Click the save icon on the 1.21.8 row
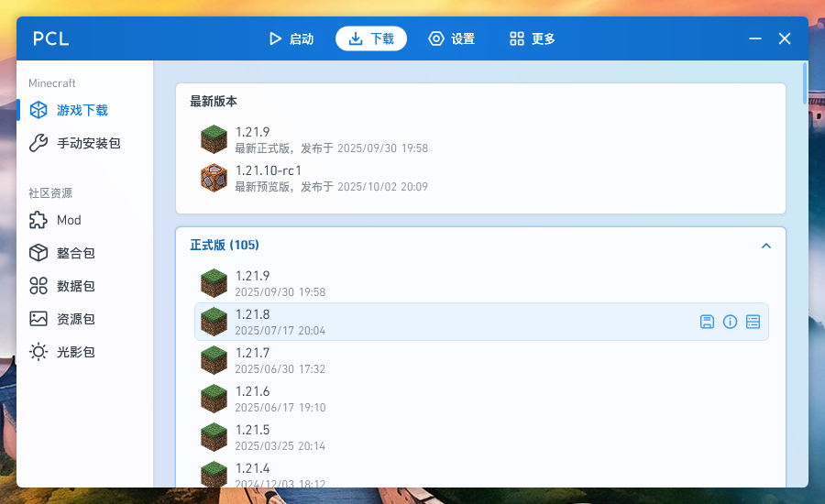 (707, 322)
